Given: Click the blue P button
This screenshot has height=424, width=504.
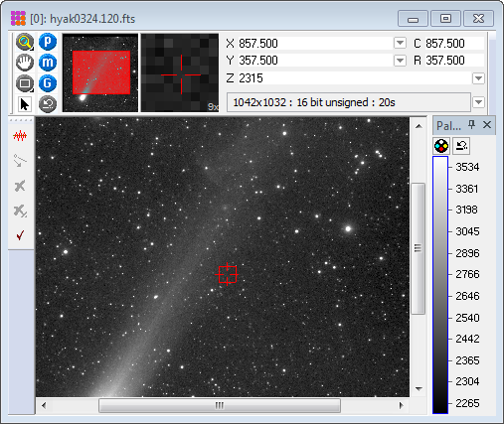Looking at the screenshot, I should (x=48, y=42).
